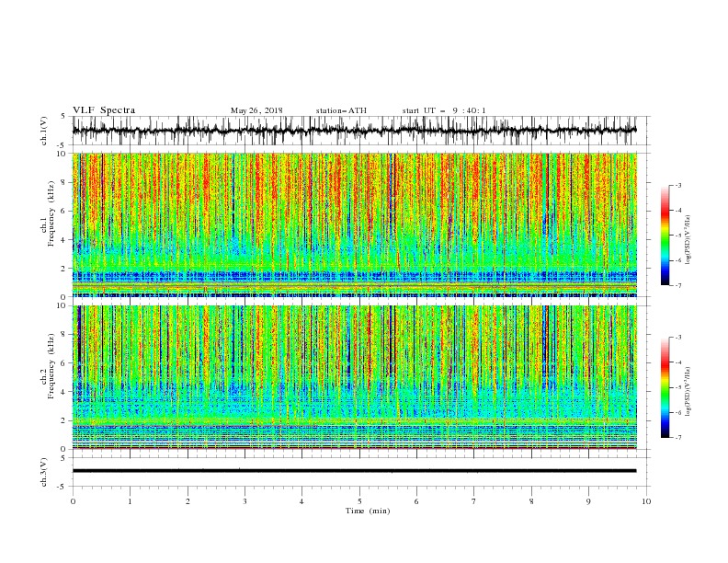Screen dimensions: 728x563
Task: Click time axis tick label "9"
Action: coord(588,501)
